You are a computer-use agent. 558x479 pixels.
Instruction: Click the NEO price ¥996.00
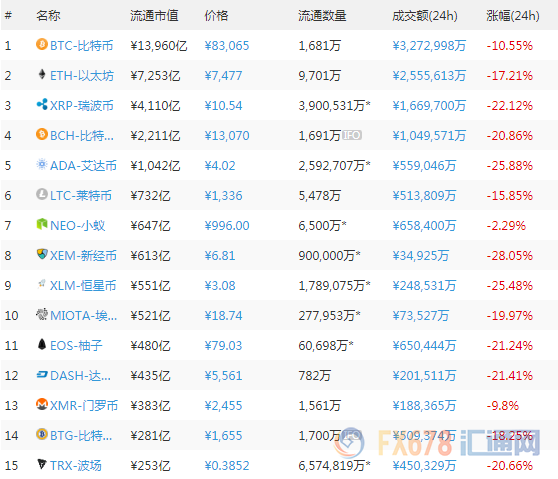(227, 225)
